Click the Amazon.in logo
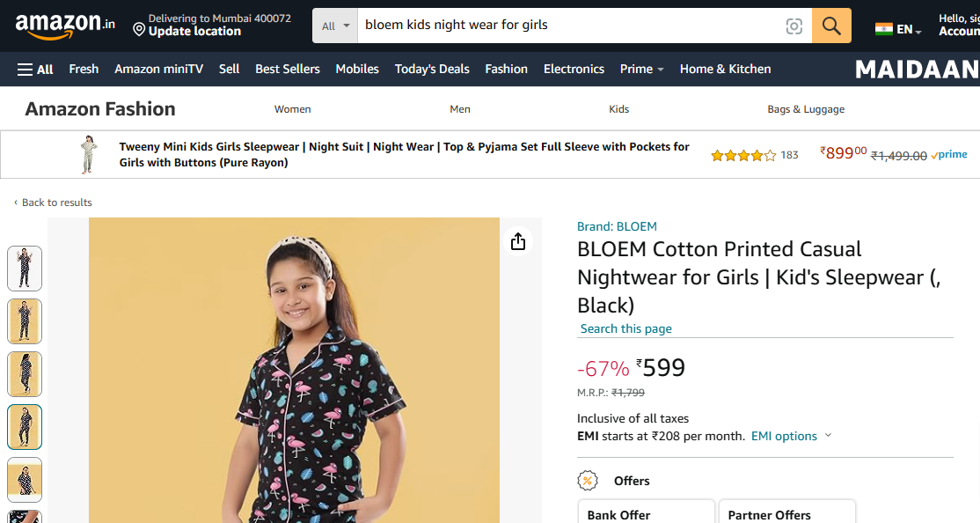Screen dimensions: 980x523 (x=65, y=26)
